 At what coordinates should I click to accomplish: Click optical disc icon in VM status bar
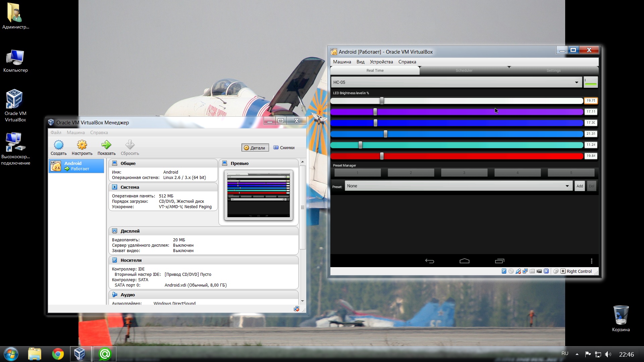point(511,271)
